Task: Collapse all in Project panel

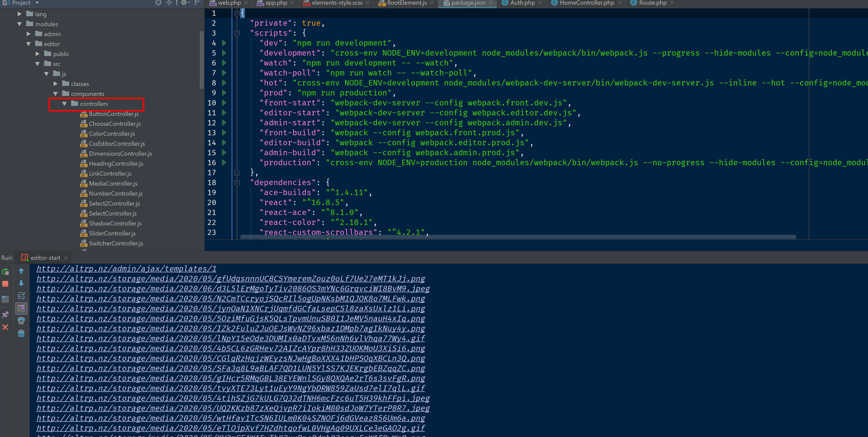Action: (169, 3)
